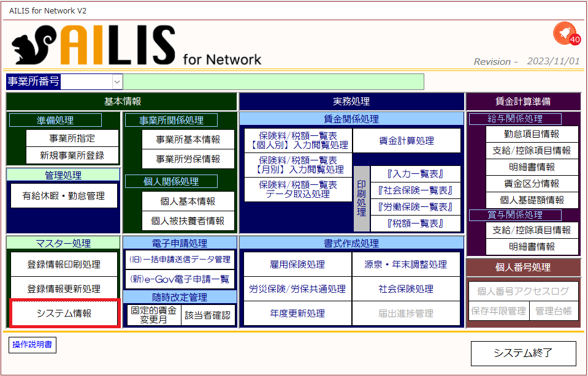The width and height of the screenshot is (588, 376).
Task: Open 事業所指定 under 準備処理
Action: click(72, 138)
